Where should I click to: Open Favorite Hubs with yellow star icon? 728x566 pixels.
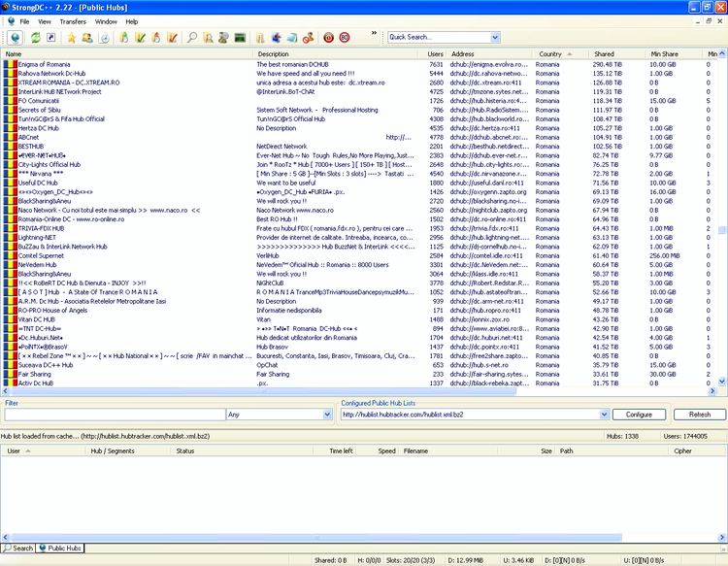pos(72,38)
